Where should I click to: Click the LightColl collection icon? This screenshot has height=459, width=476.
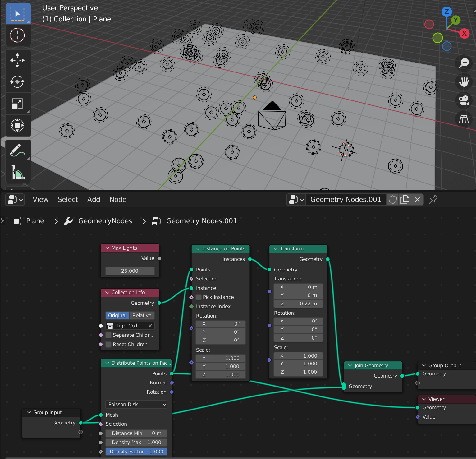[110, 326]
